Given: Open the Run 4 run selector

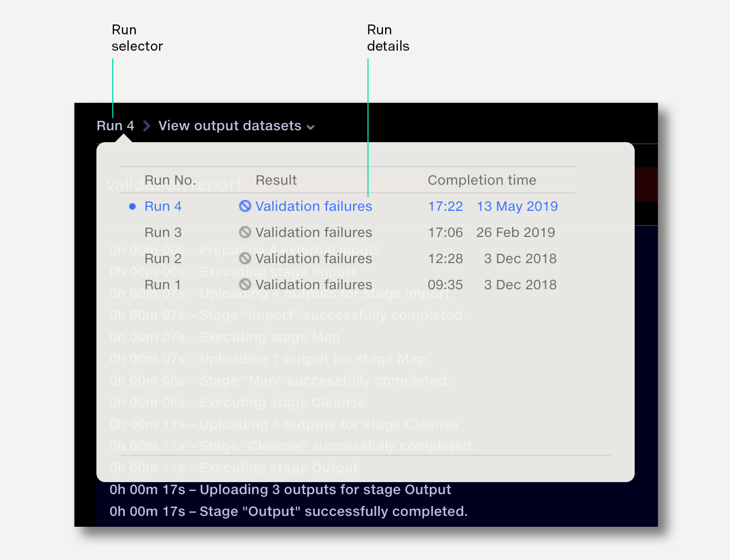Looking at the screenshot, I should tap(115, 126).
